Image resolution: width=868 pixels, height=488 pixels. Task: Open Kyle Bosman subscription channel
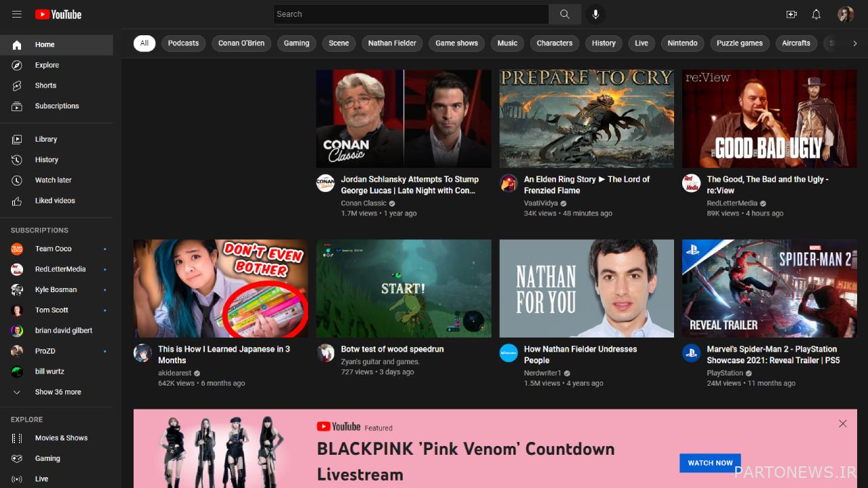[56, 289]
